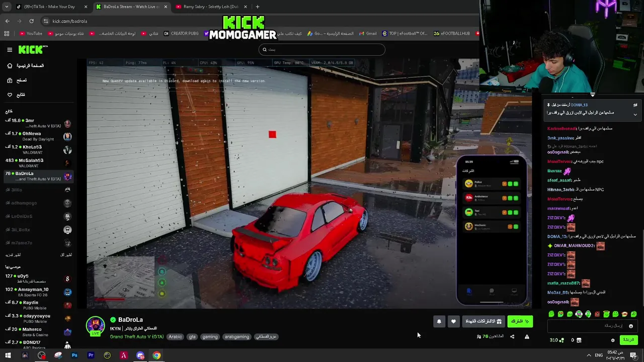Click the chat message input field
The width and height of the screenshot is (644, 362).
(x=592, y=326)
